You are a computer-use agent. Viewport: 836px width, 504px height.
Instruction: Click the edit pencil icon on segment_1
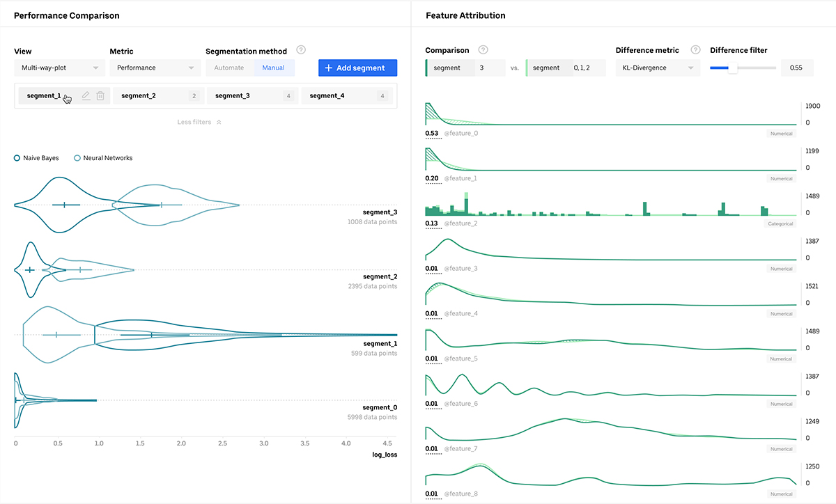tap(86, 96)
